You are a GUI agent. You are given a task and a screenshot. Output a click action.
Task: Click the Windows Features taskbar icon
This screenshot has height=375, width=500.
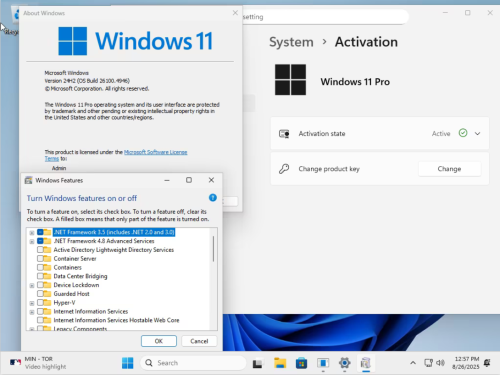(366, 363)
